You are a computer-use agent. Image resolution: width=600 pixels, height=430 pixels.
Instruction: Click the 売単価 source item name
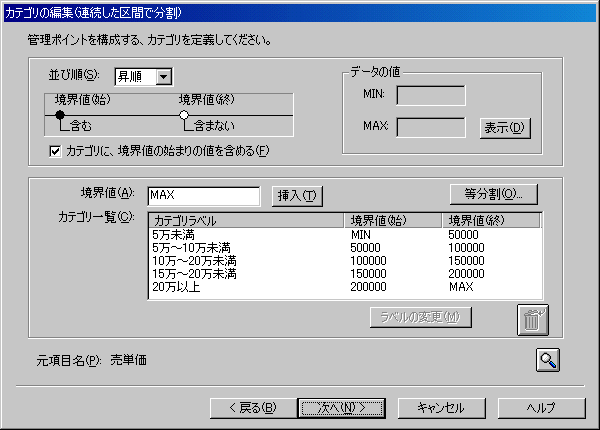click(x=129, y=360)
